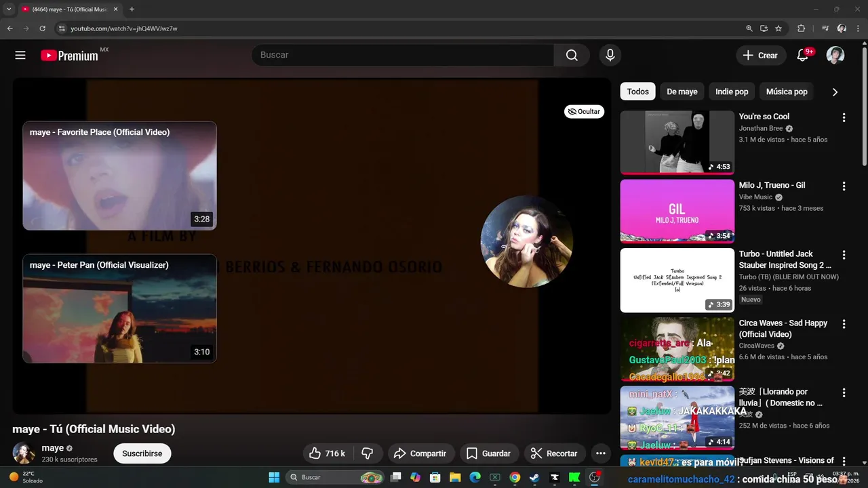Submit search with magnifier button
868x488 pixels.
click(572, 56)
